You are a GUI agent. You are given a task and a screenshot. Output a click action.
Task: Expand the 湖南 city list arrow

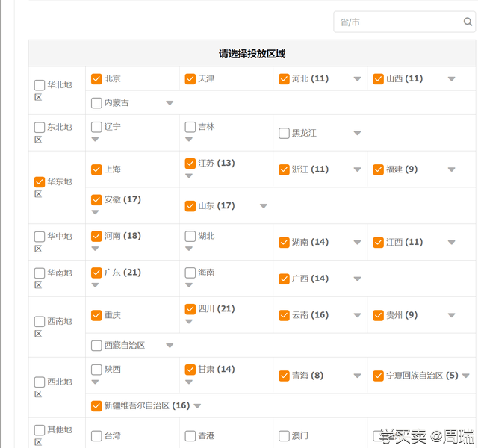(357, 242)
